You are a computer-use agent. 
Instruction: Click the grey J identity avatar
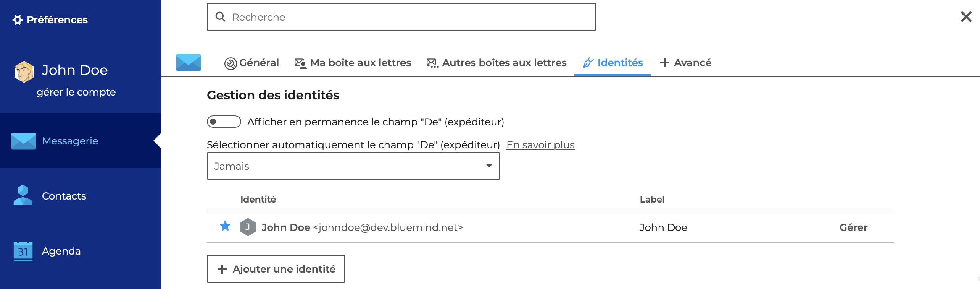248,227
